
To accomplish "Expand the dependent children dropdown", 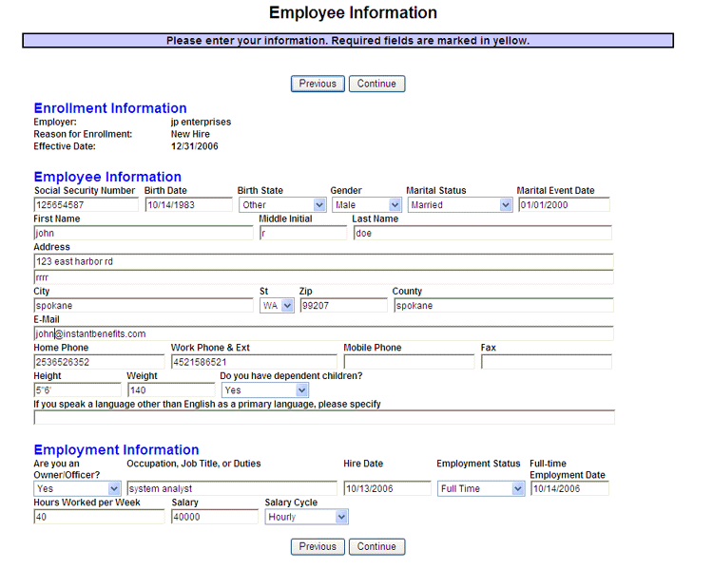I will click(x=265, y=390).
